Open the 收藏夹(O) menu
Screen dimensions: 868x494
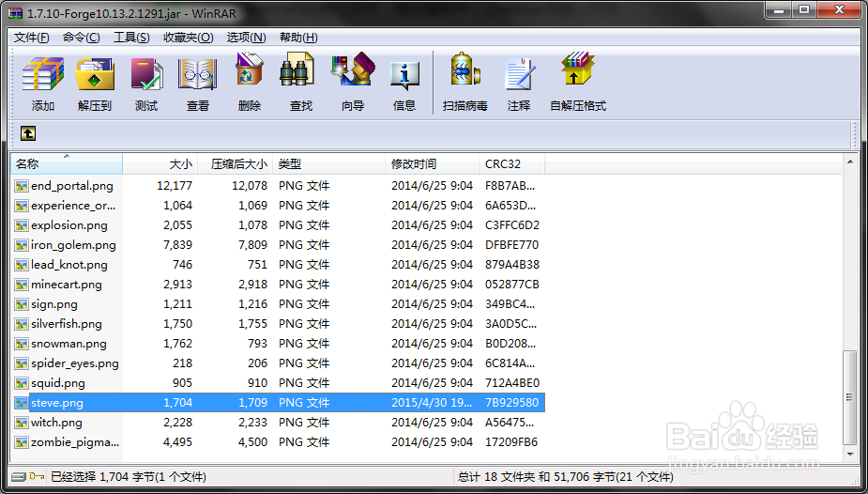(189, 38)
